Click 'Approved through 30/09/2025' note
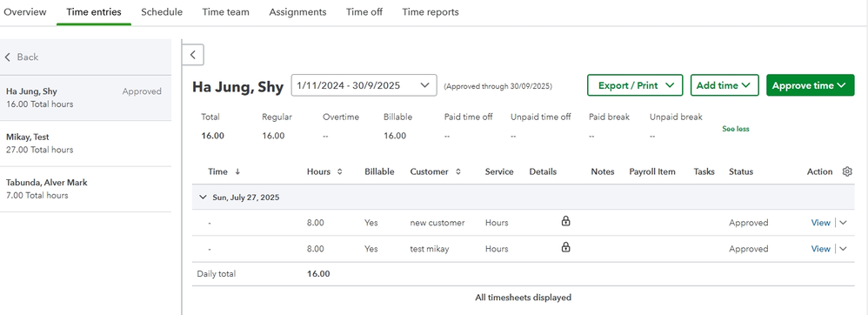Viewport: 868px width, 315px height. (497, 86)
